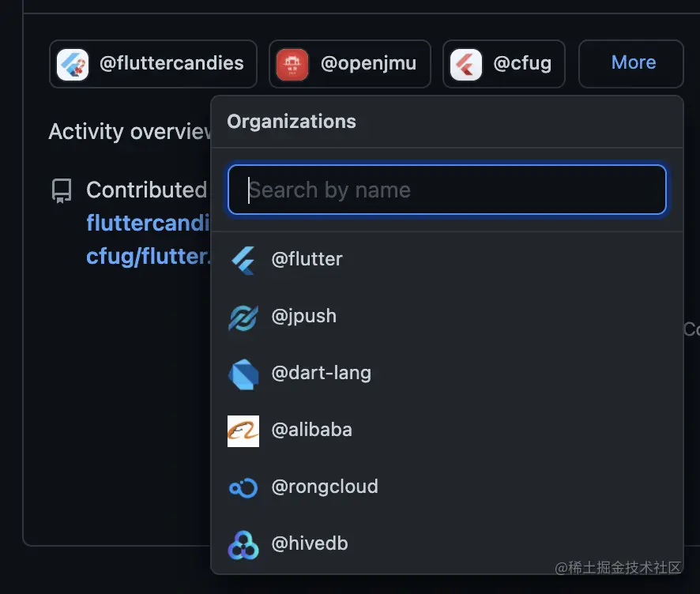Click the rongcloud logo icon
Image resolution: width=700 pixels, height=594 pixels.
tap(243, 488)
